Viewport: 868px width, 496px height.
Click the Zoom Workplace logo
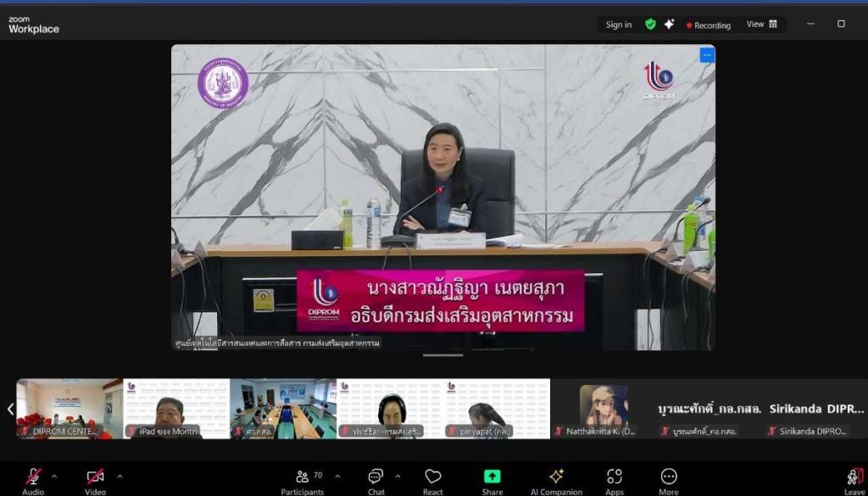[x=33, y=25]
